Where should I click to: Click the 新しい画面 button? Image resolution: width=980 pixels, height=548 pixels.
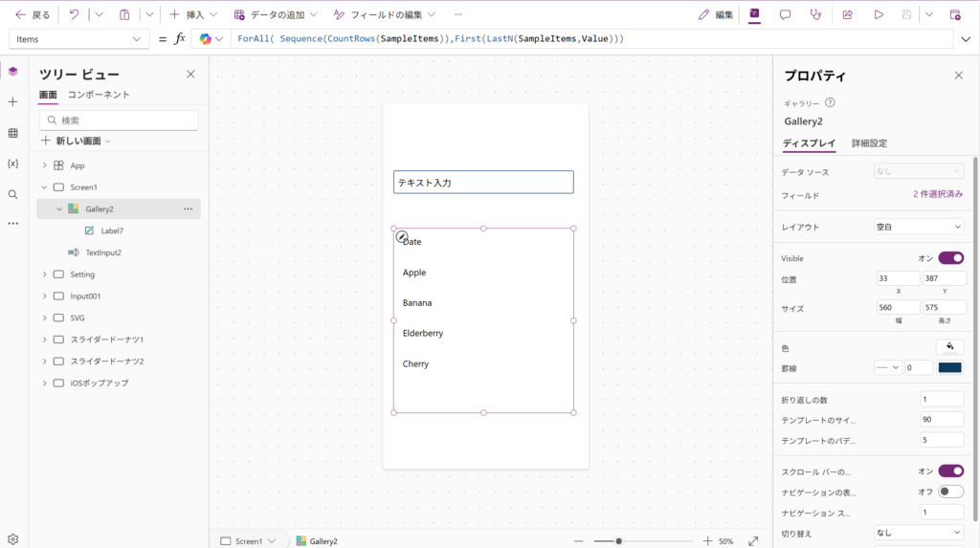pyautogui.click(x=77, y=141)
